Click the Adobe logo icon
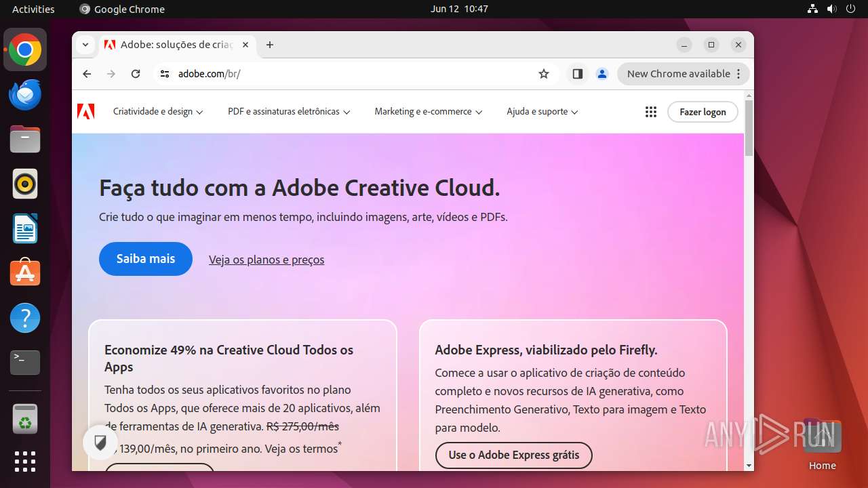 point(86,111)
